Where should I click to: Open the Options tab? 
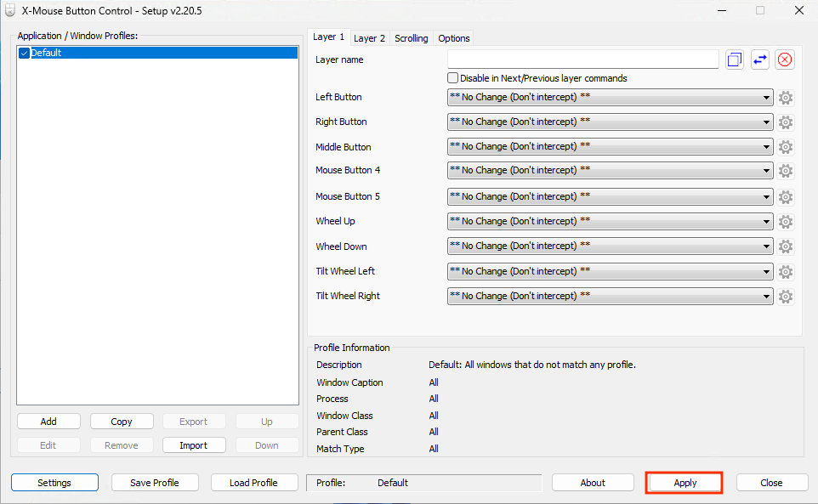[453, 38]
